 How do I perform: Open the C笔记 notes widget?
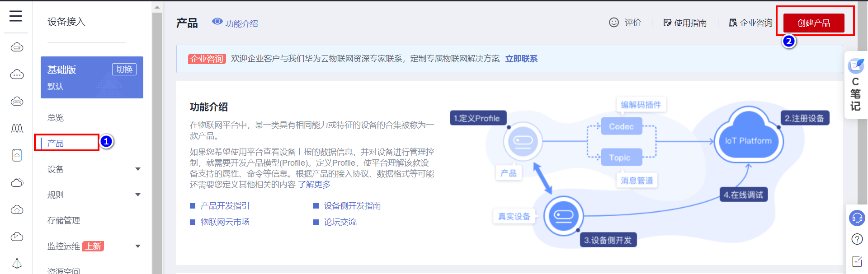pyautogui.click(x=855, y=86)
